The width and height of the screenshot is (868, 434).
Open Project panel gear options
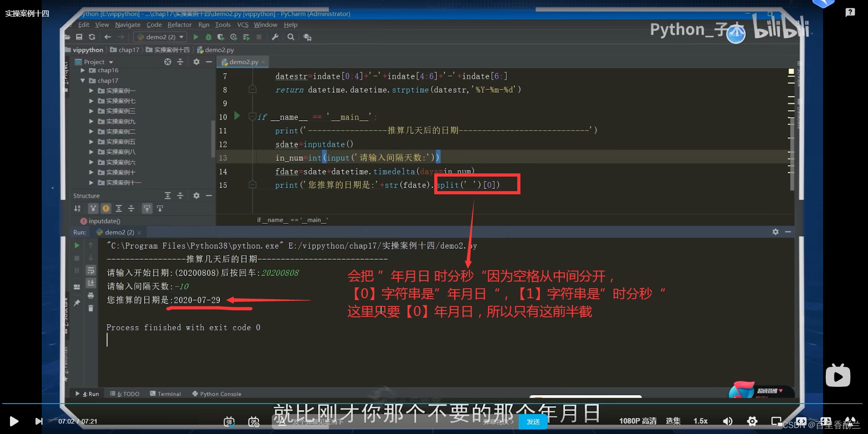click(x=196, y=62)
